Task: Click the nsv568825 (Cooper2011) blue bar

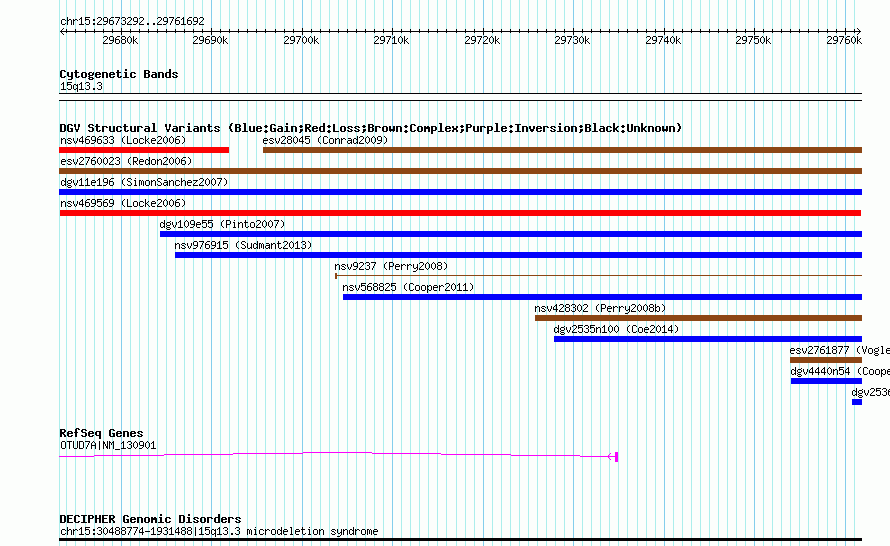Action: pos(602,297)
